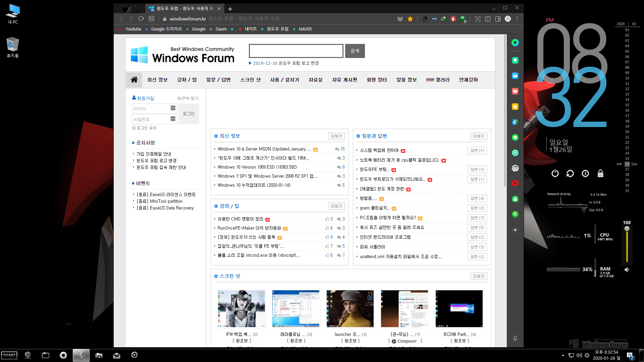Click the 회원가입 link
This screenshot has width=644, height=362.
pos(144,98)
